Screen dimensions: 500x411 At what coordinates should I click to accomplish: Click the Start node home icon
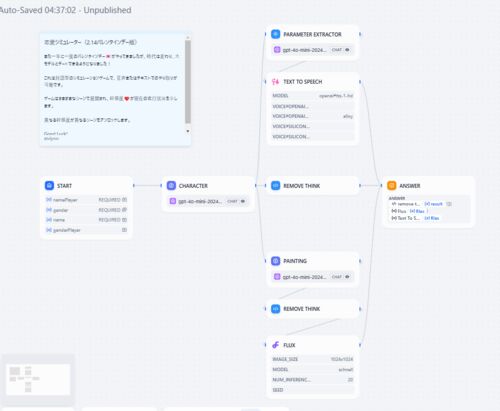(49, 186)
